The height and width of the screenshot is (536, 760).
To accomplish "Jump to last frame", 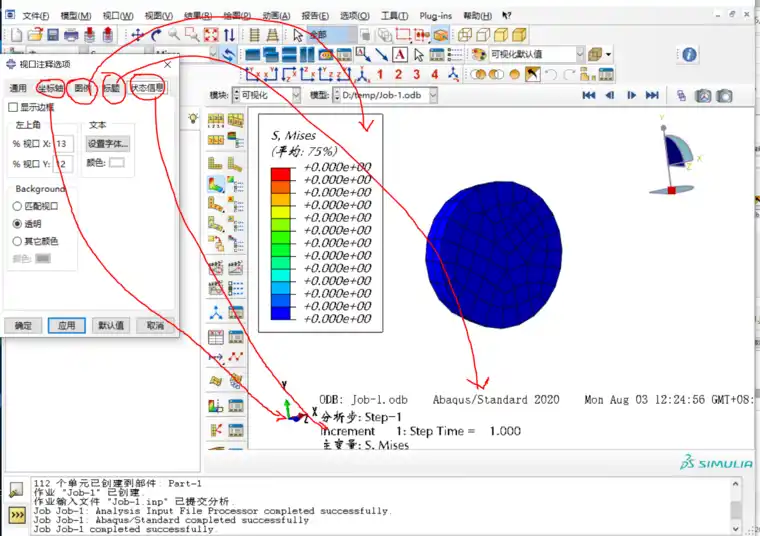I will pyautogui.click(x=652, y=95).
